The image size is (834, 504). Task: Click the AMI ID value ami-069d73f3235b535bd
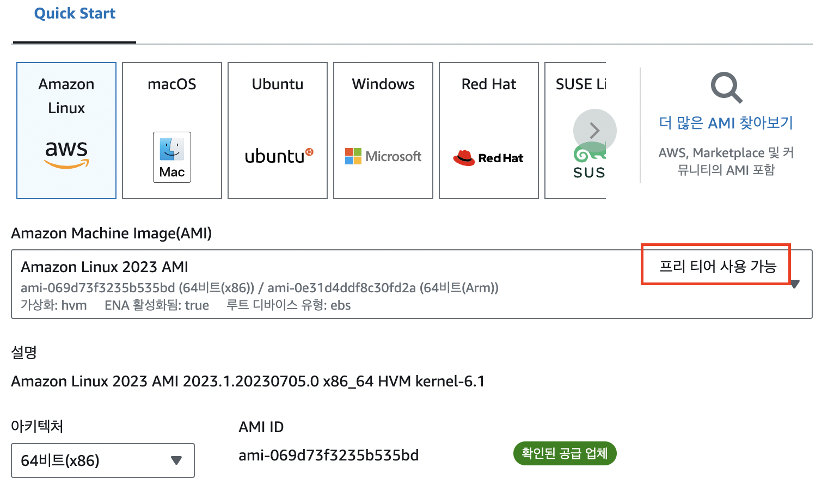[x=329, y=455]
